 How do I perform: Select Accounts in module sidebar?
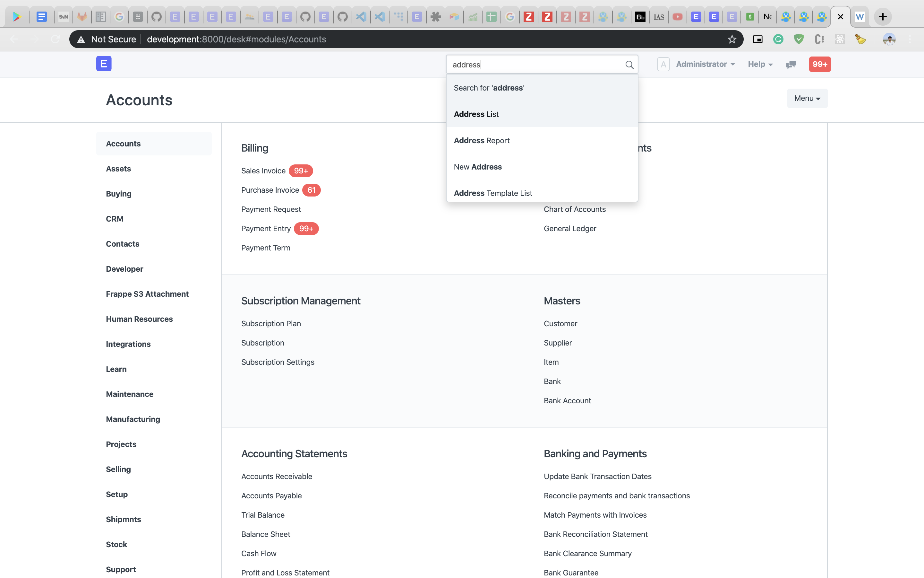click(154, 144)
